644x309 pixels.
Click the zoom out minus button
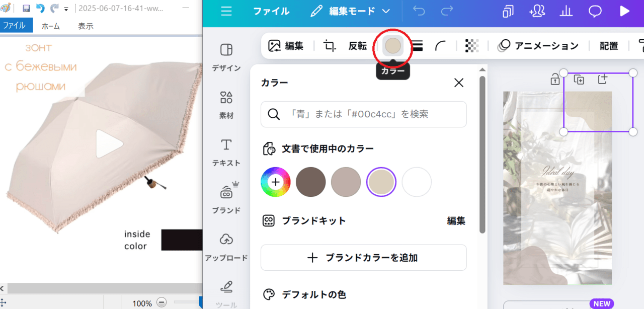point(162,303)
